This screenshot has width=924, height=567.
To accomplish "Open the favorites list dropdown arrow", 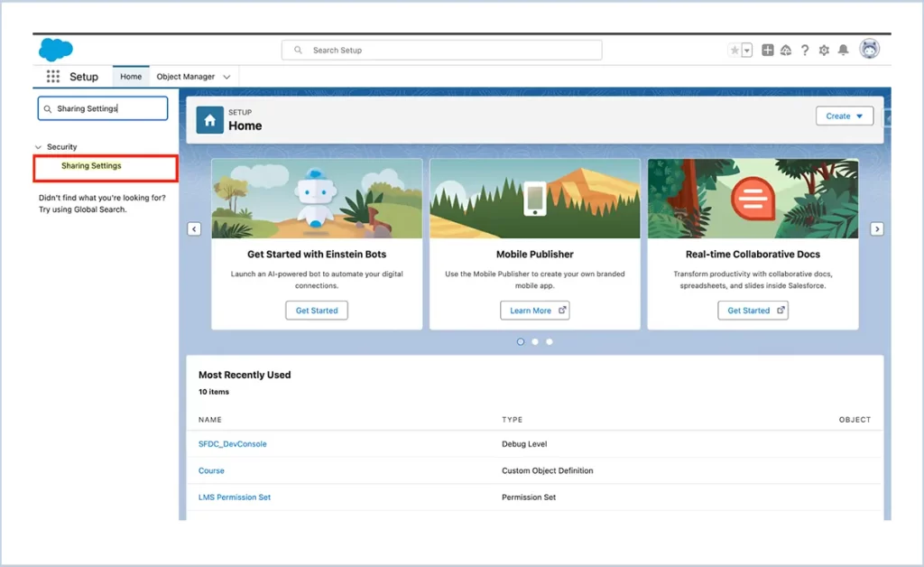I will click(746, 50).
